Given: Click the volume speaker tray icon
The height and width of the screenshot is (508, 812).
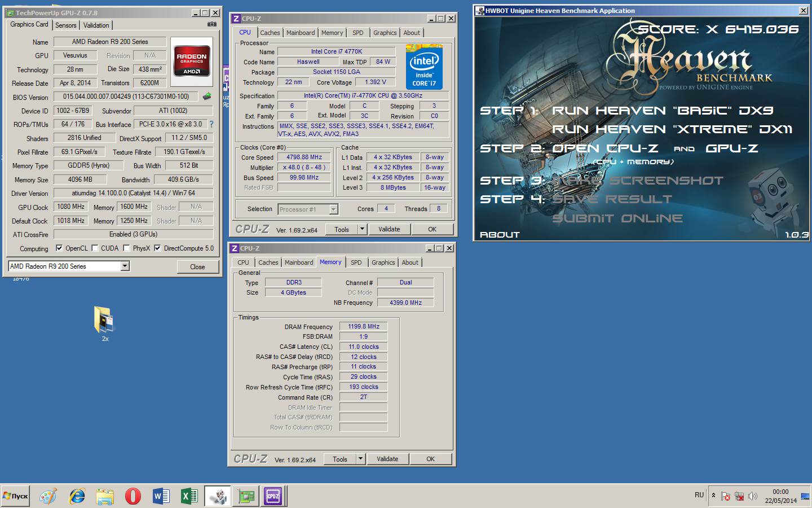Looking at the screenshot, I should pyautogui.click(x=753, y=496).
